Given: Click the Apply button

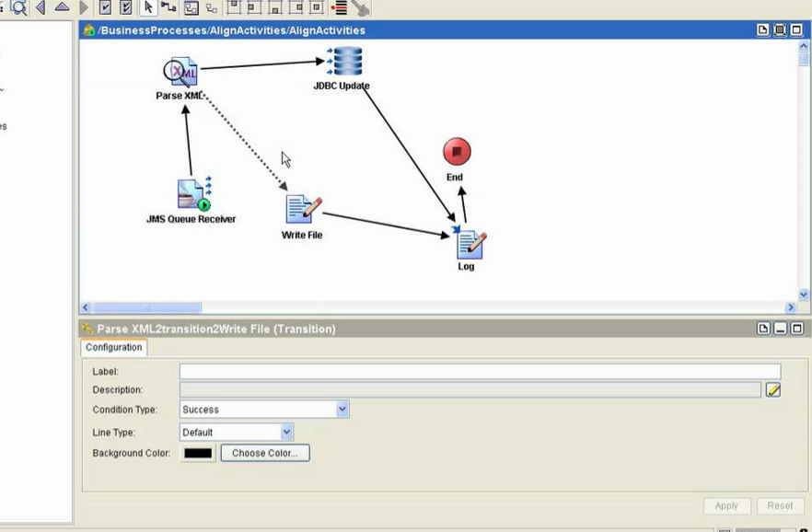Looking at the screenshot, I should tap(726, 506).
